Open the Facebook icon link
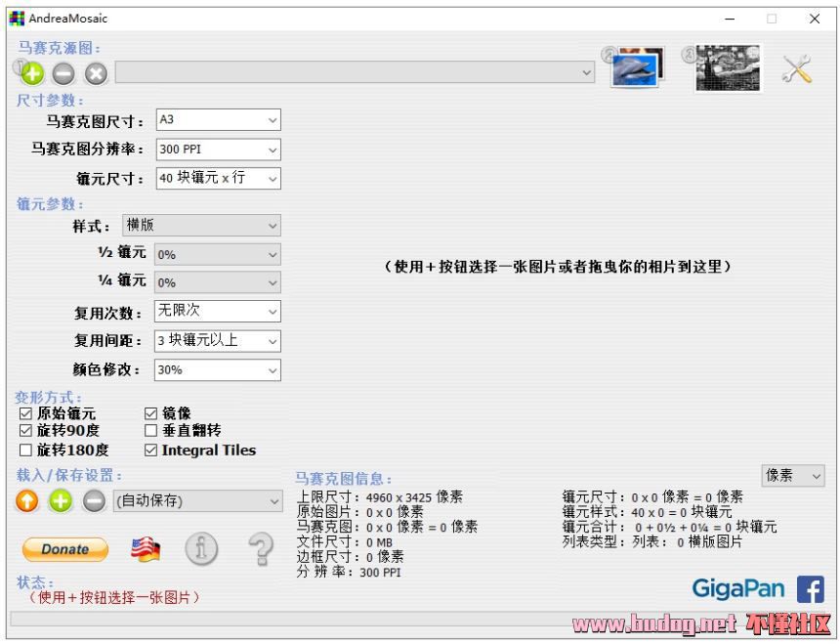 (810, 589)
